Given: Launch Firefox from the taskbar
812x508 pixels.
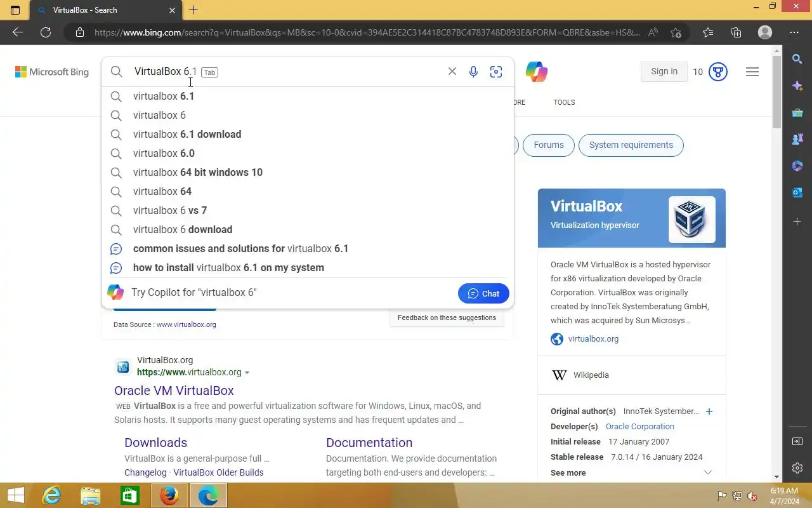Looking at the screenshot, I should [169, 495].
